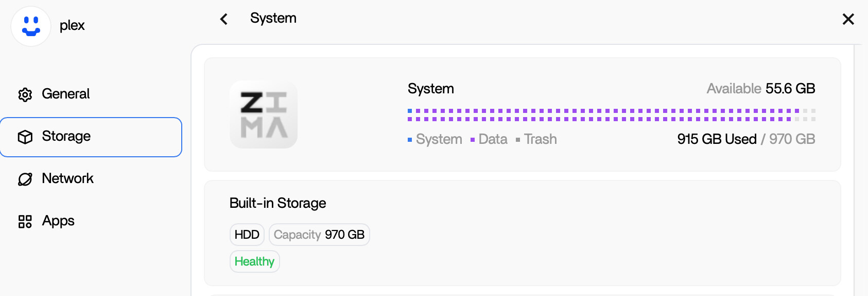
Task: Click the plex username label
Action: coord(72,25)
